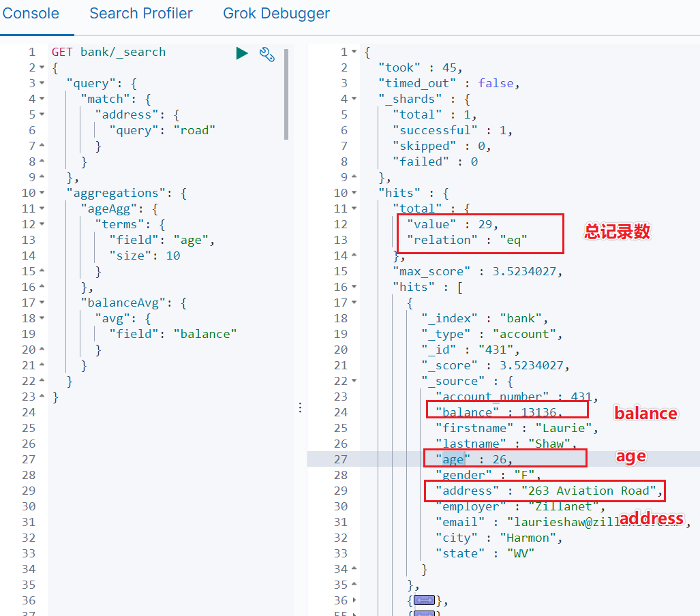Collapse the hits array on response line 16
Viewport: 700px width, 616px height.
coord(354,287)
